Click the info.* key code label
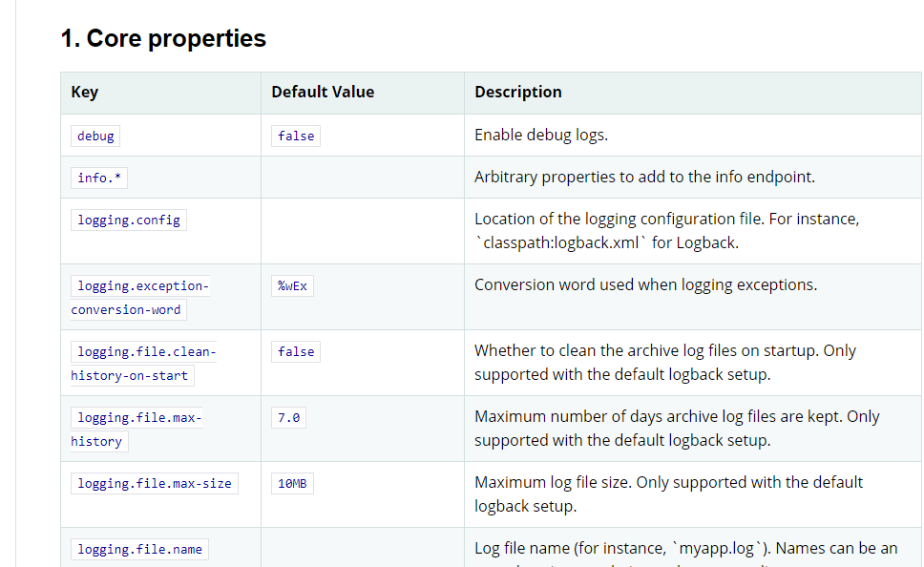Image resolution: width=924 pixels, height=567 pixels. coord(99,178)
